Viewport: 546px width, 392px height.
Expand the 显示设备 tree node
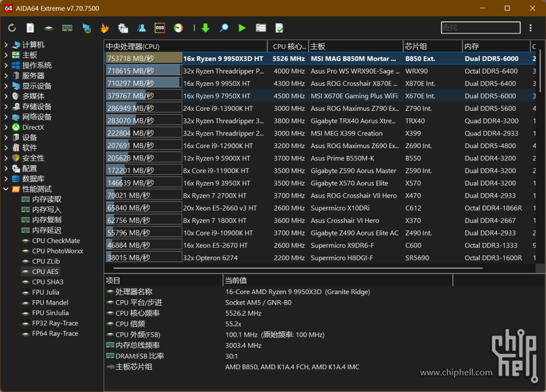click(6, 86)
